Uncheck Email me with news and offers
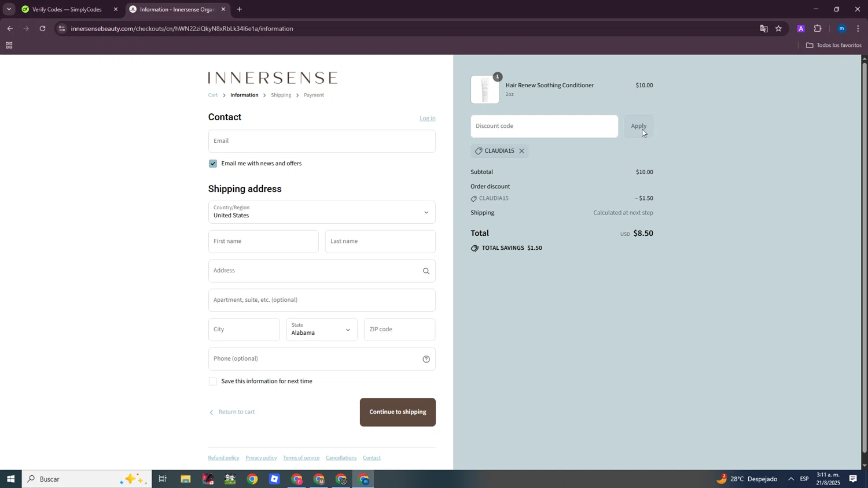Screen dimensions: 868x488 pos(213,164)
